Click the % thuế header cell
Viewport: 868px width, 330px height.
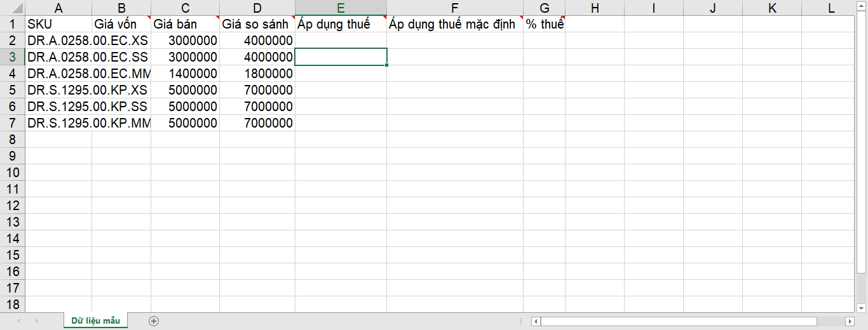click(544, 24)
